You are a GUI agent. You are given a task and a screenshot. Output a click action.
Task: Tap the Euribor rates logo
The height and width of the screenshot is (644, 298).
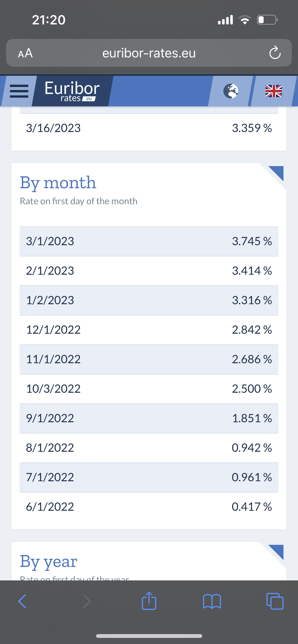pyautogui.click(x=72, y=91)
